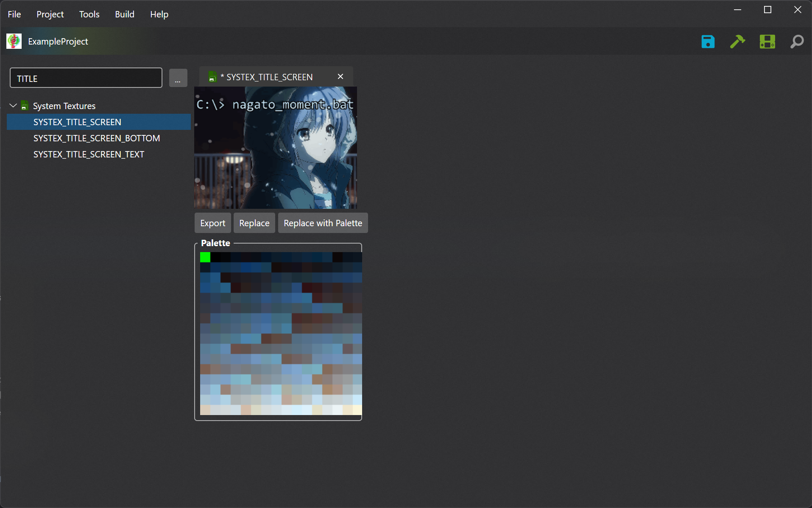Image resolution: width=812 pixels, height=508 pixels.
Task: Click the System Textures label
Action: (64, 106)
